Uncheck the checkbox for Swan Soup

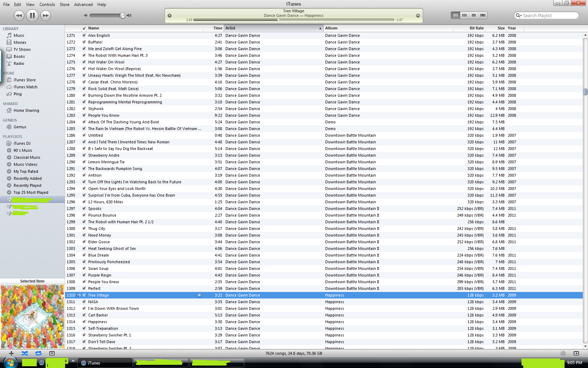click(84, 268)
